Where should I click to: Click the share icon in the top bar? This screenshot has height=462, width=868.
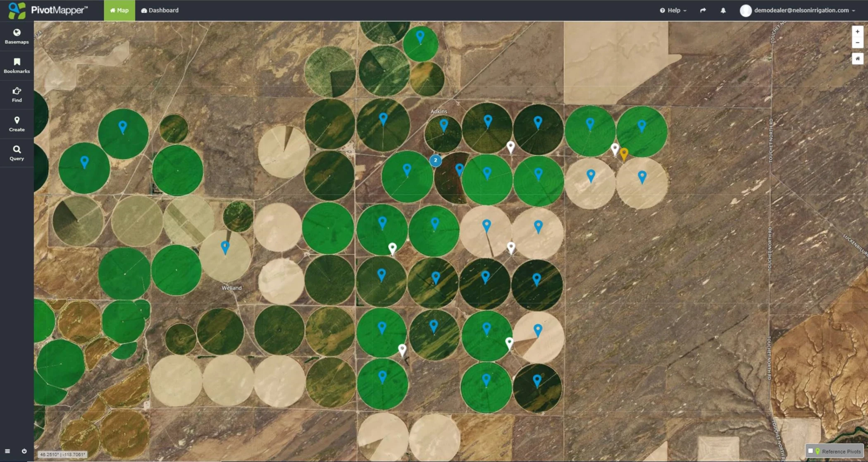[703, 10]
